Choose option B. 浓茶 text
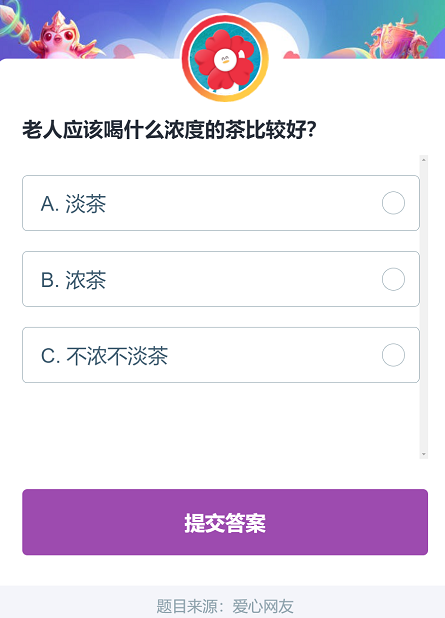 coord(73,280)
